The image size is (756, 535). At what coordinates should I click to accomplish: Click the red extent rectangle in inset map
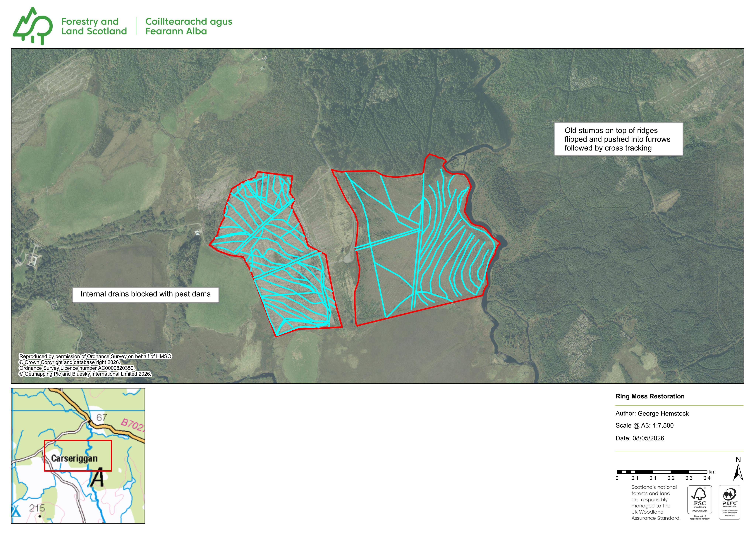tap(78, 456)
